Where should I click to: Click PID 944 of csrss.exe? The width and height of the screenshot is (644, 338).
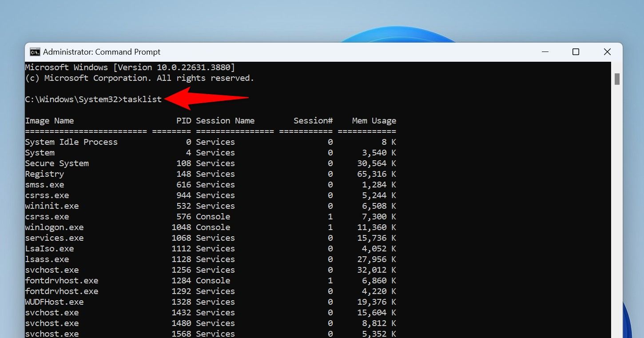[183, 195]
